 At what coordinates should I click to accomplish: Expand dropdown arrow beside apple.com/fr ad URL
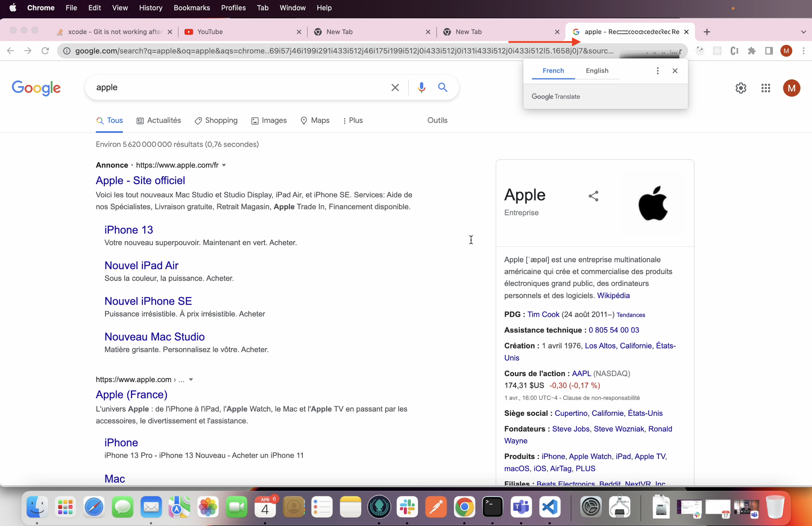pyautogui.click(x=224, y=165)
